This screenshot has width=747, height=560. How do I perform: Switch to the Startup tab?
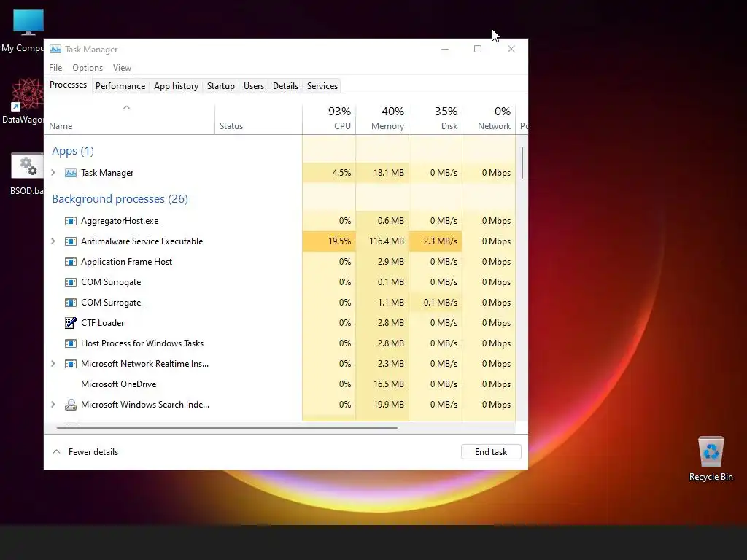pyautogui.click(x=220, y=86)
